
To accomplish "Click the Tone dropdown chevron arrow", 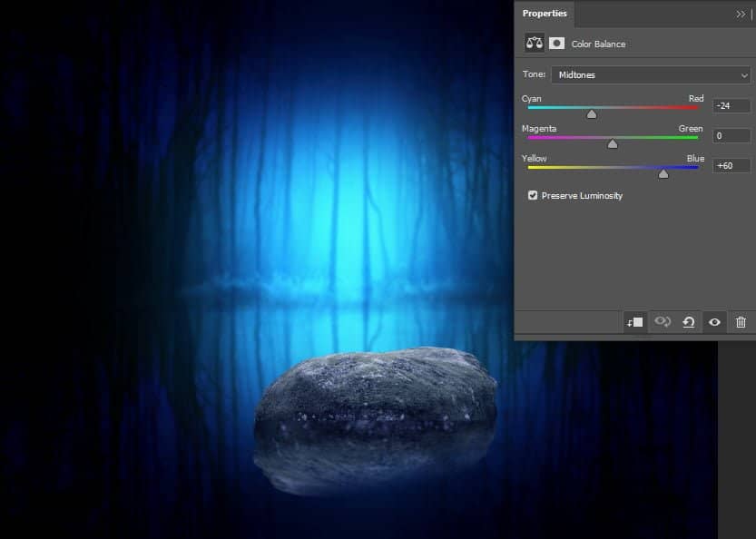I will coord(746,74).
